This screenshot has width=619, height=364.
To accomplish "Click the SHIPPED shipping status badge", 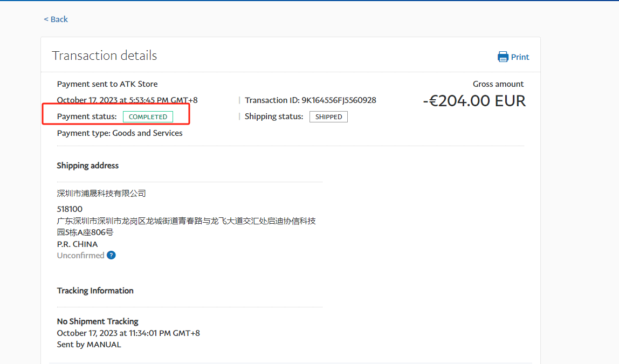I will click(328, 117).
